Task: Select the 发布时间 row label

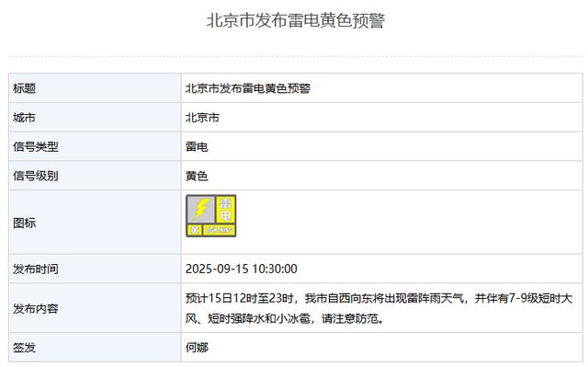Action: (x=36, y=270)
